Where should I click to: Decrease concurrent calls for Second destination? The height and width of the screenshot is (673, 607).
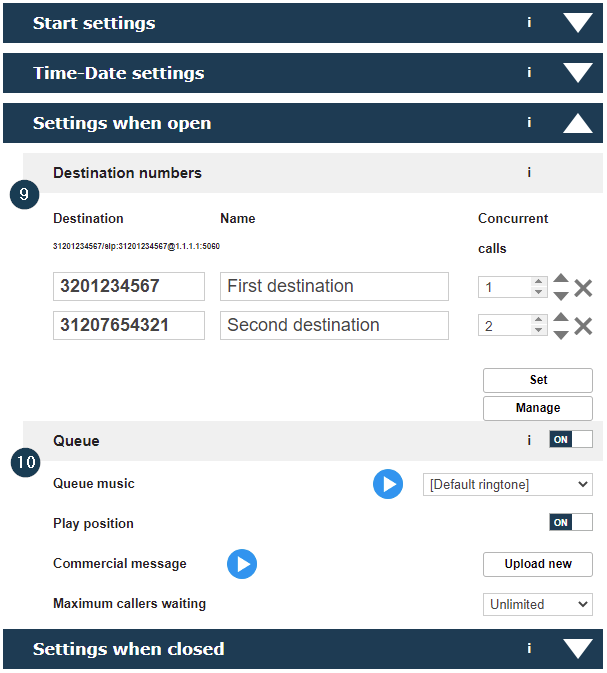pos(538,330)
